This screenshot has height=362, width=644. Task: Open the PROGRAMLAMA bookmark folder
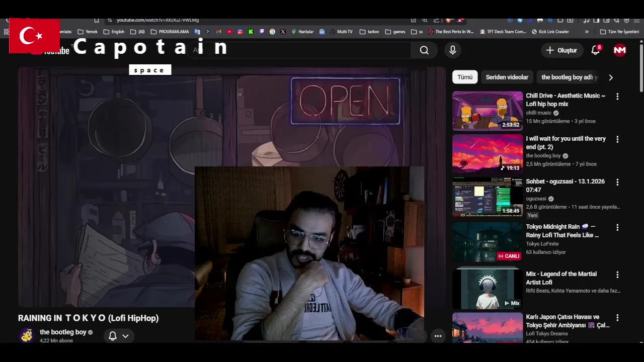click(170, 32)
